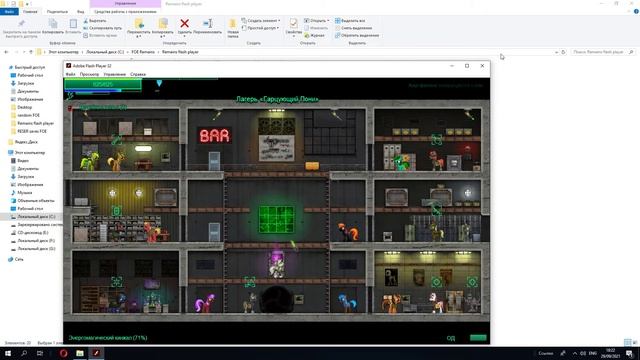Navigate to Этот компьютер in the breadcrumb

[x=63, y=52]
